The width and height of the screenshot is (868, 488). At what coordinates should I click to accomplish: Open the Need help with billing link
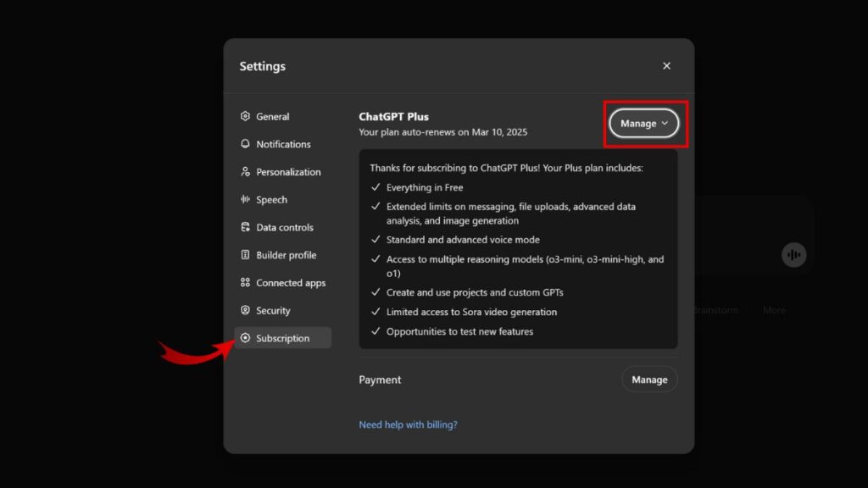tap(408, 424)
